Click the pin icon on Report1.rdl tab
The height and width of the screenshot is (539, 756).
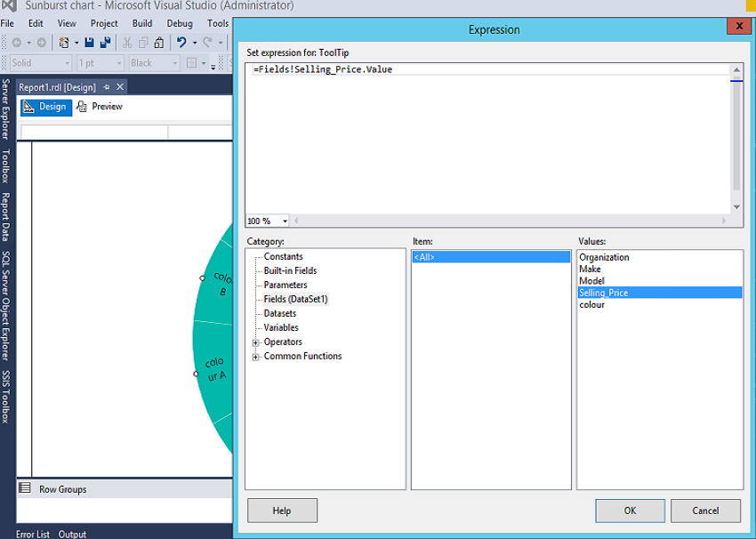[x=107, y=87]
